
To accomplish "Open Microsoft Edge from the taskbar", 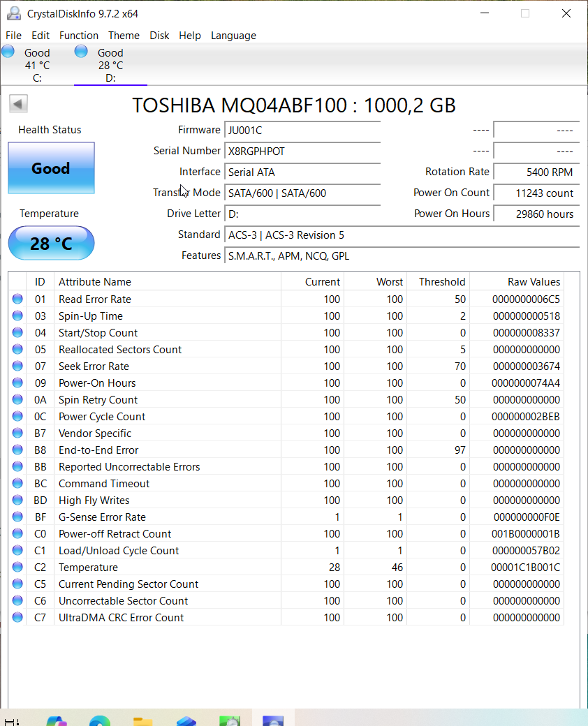I will tap(100, 720).
